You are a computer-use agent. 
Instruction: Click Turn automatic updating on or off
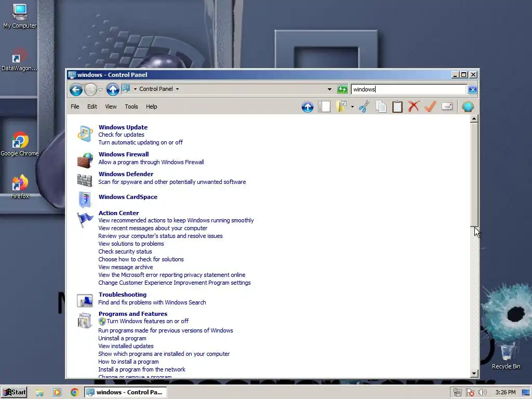[140, 142]
